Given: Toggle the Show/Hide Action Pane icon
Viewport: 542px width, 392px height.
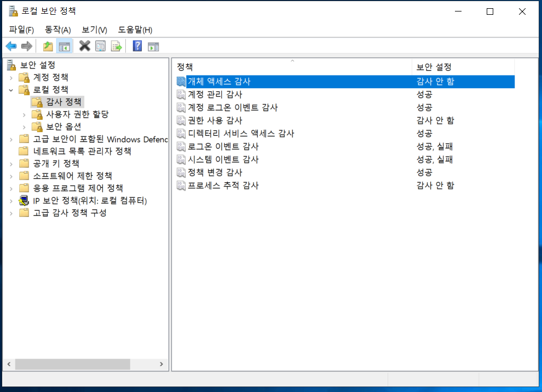Looking at the screenshot, I should (x=153, y=47).
